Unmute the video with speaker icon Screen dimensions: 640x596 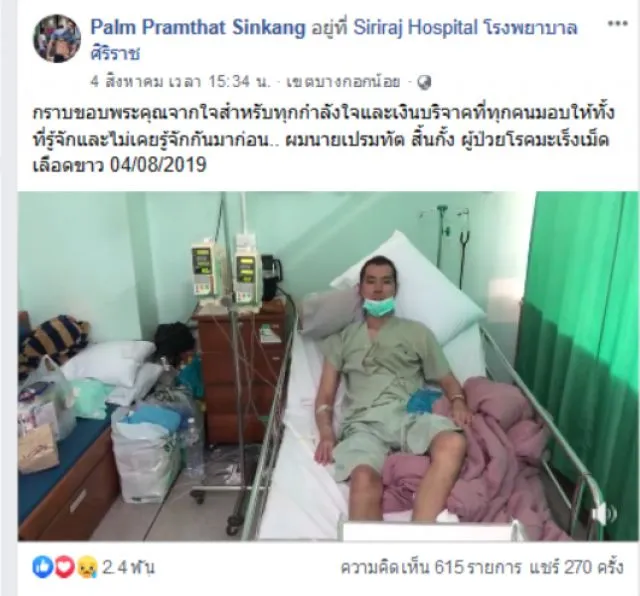[x=606, y=513]
